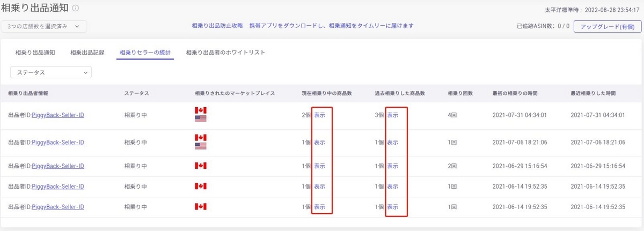Click the Canada flag in the third row
This screenshot has width=644, height=231.
pos(201,166)
